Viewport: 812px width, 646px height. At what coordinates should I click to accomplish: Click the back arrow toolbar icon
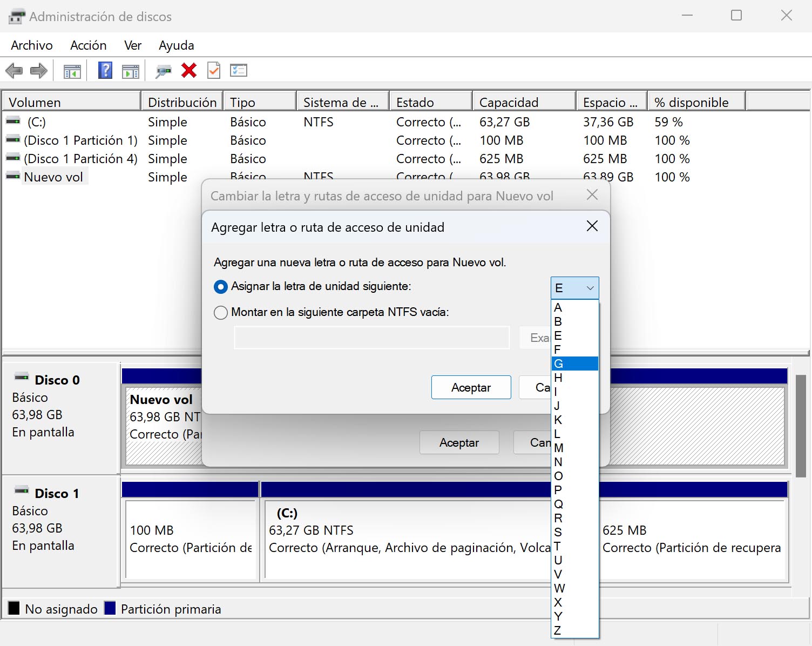[x=14, y=71]
